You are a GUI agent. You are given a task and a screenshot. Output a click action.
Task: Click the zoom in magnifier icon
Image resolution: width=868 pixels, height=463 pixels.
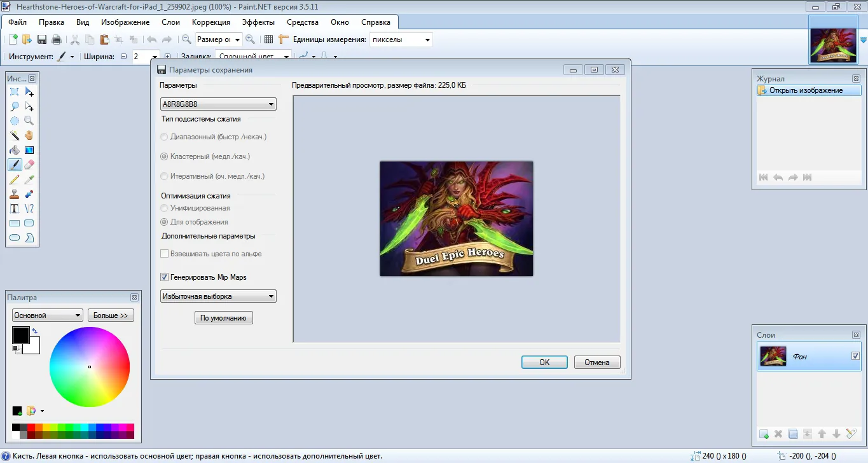[x=251, y=39]
